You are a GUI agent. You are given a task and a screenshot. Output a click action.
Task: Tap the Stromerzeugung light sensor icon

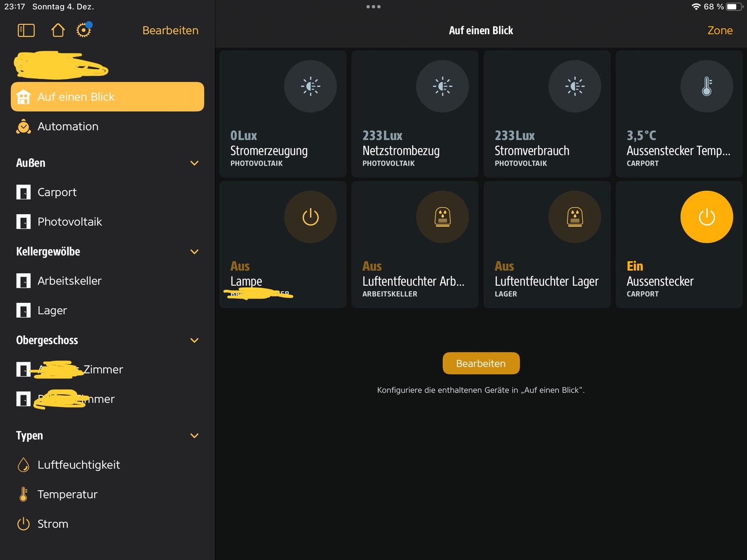click(x=310, y=86)
